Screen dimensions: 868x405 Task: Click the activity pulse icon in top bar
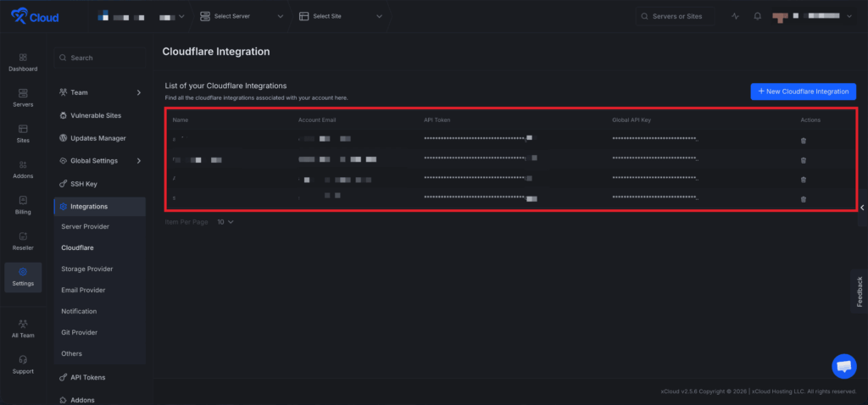pos(735,17)
